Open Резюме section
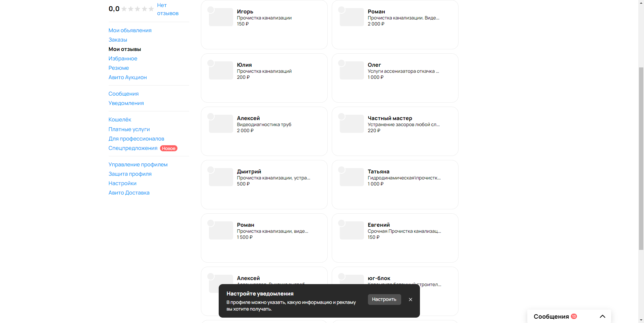The width and height of the screenshot is (644, 323). pyautogui.click(x=119, y=68)
